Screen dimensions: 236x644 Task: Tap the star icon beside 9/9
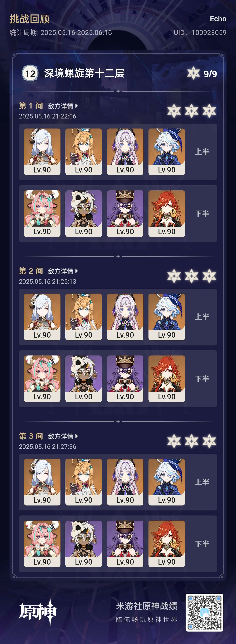pos(194,73)
